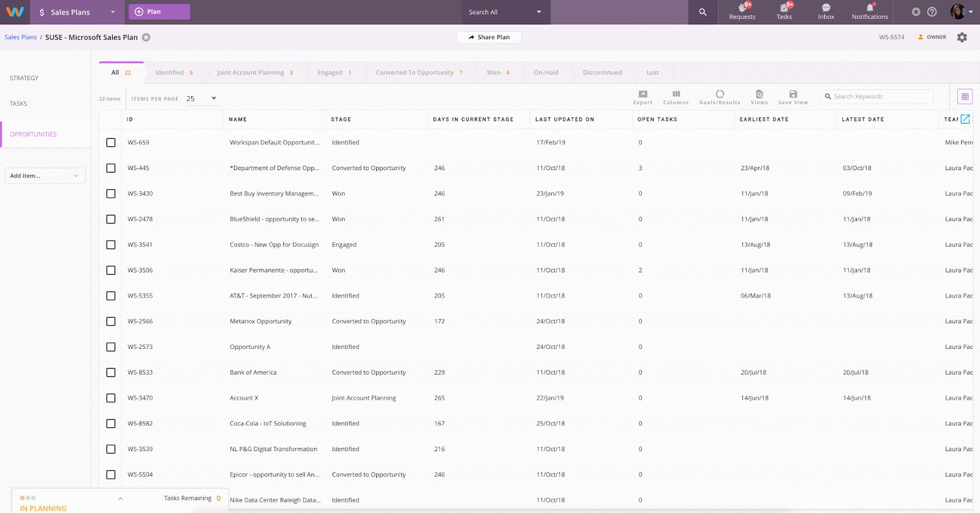Viewport: 980px width, 513px height.
Task: Select checkbox for Bank of America row
Action: [x=111, y=372]
